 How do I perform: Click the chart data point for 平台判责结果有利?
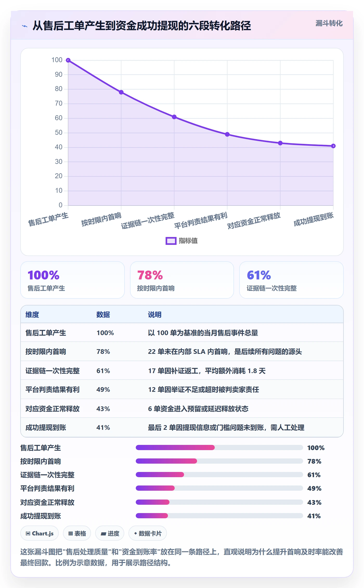pos(227,135)
